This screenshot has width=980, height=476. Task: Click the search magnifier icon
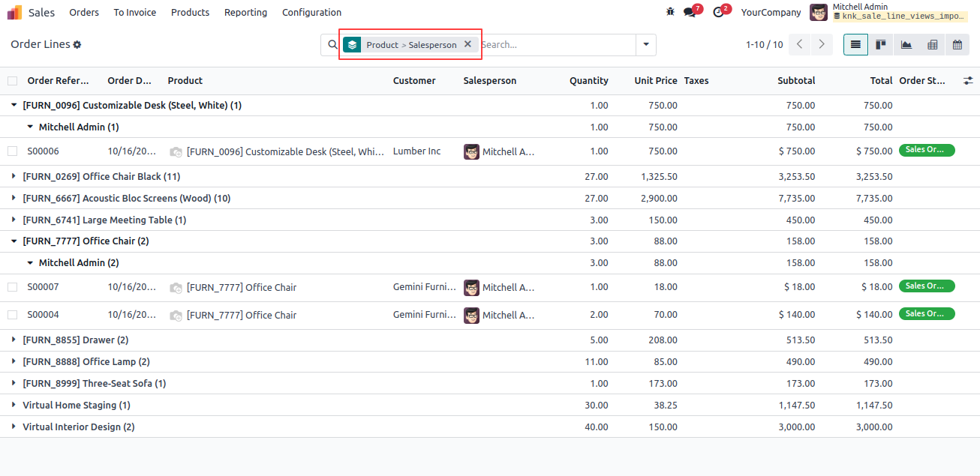click(333, 45)
